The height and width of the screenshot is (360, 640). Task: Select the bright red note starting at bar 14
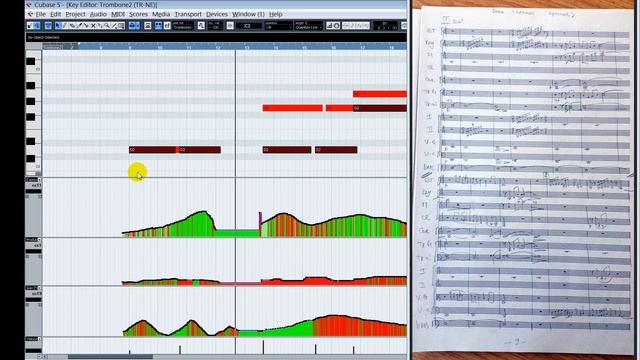pyautogui.click(x=293, y=108)
